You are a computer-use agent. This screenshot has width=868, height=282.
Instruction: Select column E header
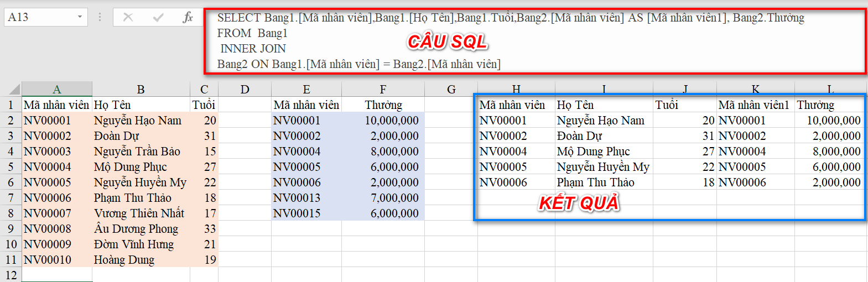(x=306, y=90)
